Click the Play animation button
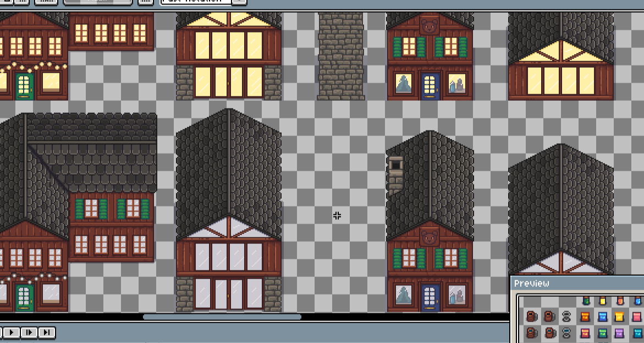Viewport: 644px width, 343px height. click(x=12, y=333)
